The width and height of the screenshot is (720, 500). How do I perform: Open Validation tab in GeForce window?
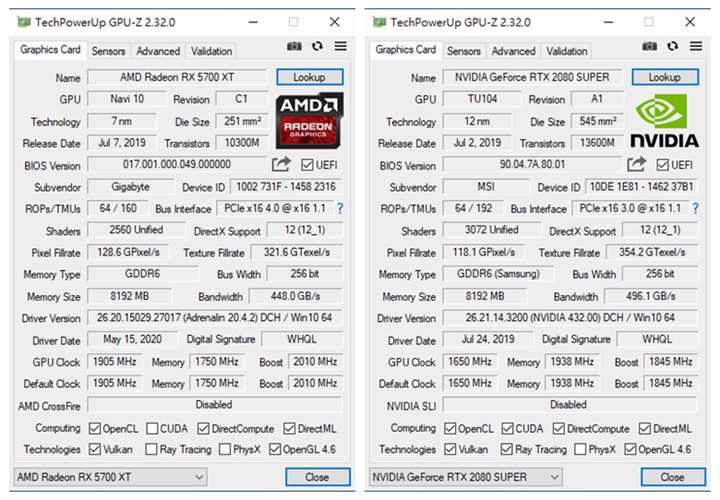(x=567, y=51)
